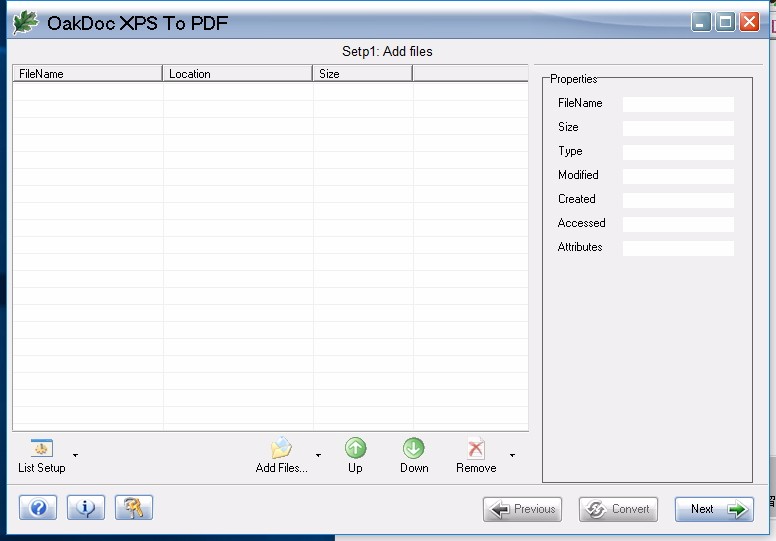Click the Type property field

click(x=678, y=152)
